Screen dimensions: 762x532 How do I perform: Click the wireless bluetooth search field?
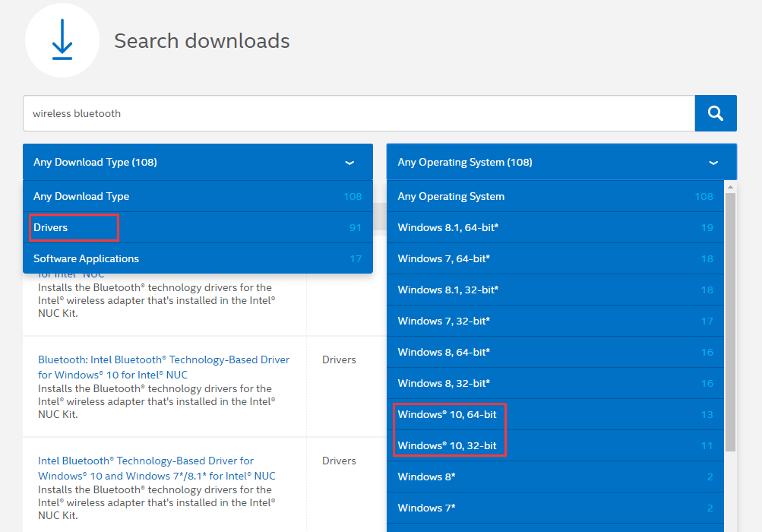coord(358,113)
